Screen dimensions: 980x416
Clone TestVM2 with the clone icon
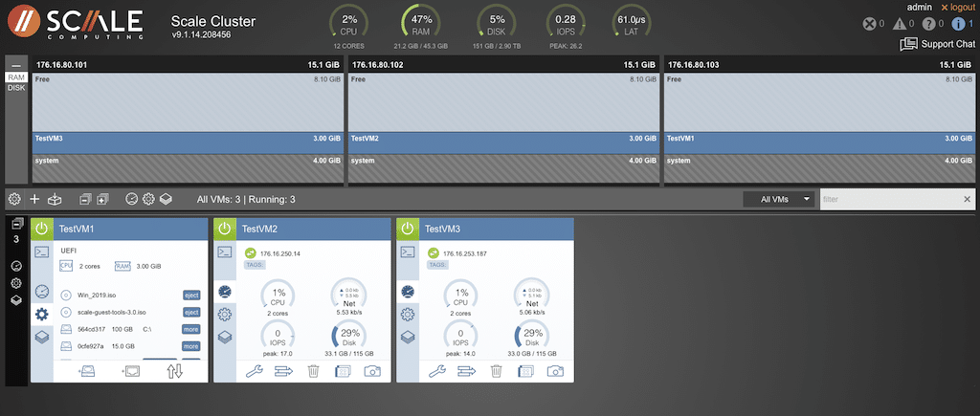[x=343, y=372]
